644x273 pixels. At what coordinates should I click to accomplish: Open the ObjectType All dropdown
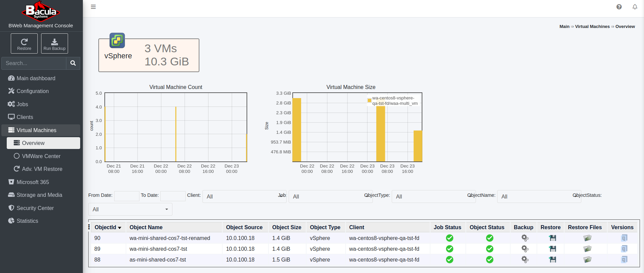434,196
